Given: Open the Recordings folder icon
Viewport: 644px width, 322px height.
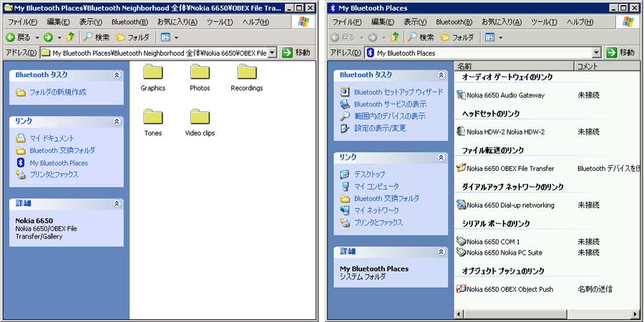Looking at the screenshot, I should click(x=246, y=74).
